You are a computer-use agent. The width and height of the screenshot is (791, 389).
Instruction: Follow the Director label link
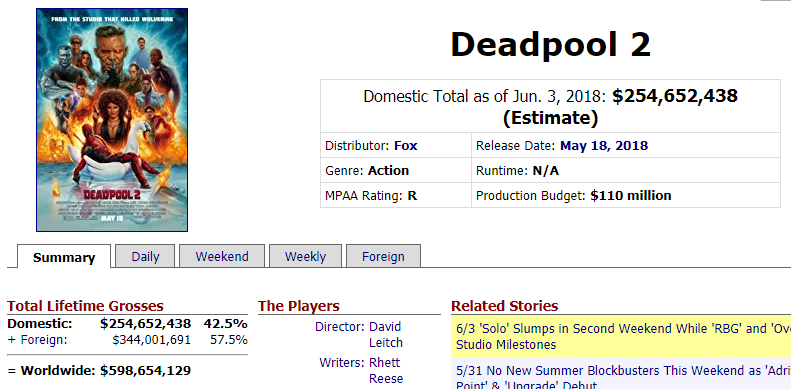340,326
